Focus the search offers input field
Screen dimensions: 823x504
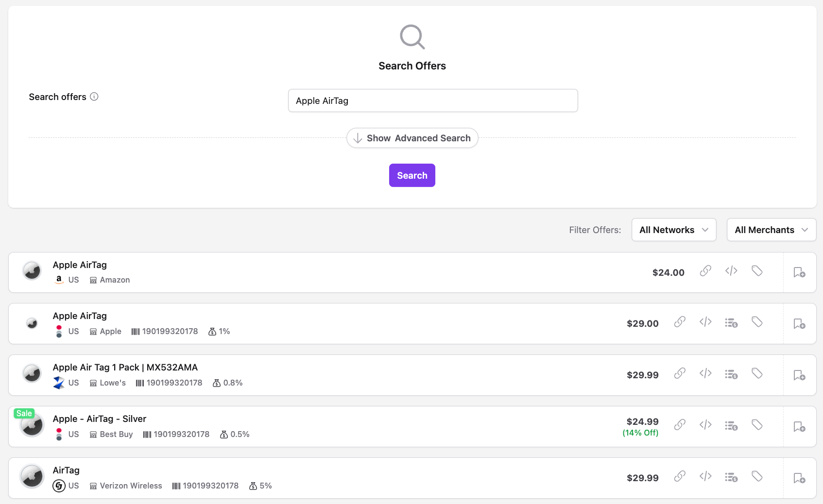click(433, 101)
